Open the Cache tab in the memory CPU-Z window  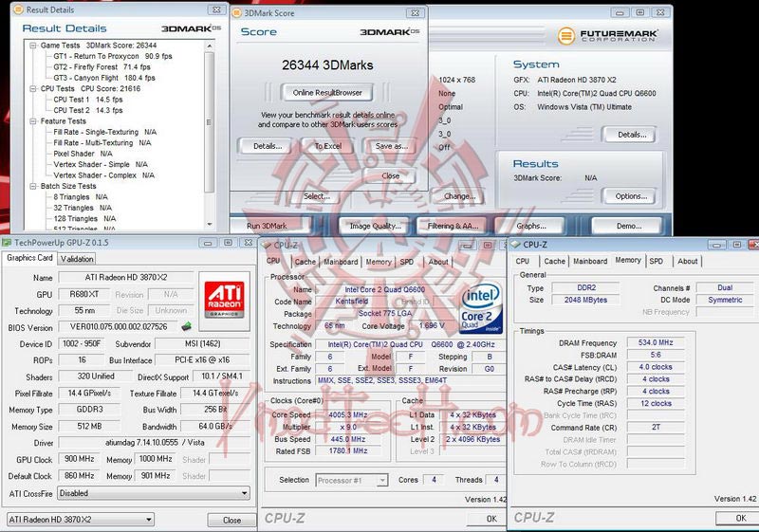(554, 261)
